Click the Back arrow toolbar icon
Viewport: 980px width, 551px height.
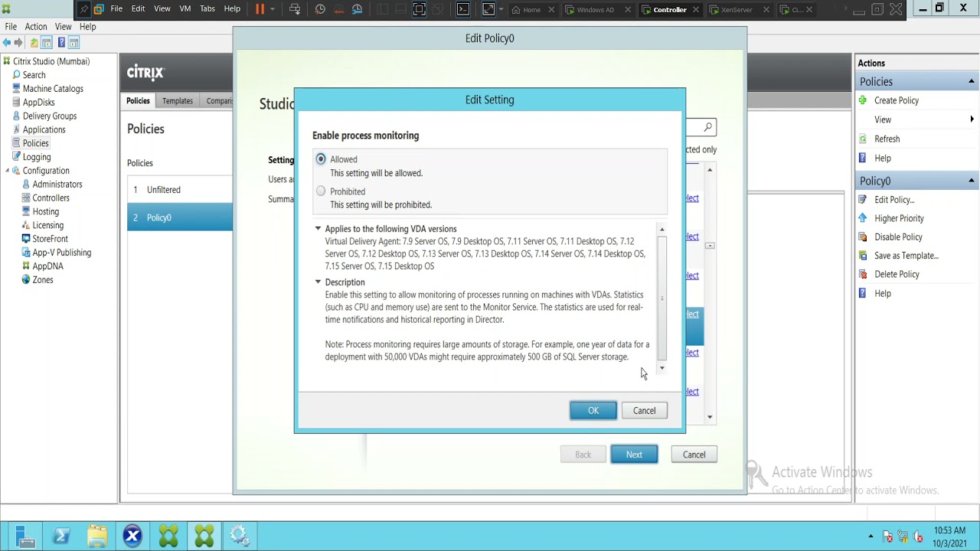coord(7,43)
